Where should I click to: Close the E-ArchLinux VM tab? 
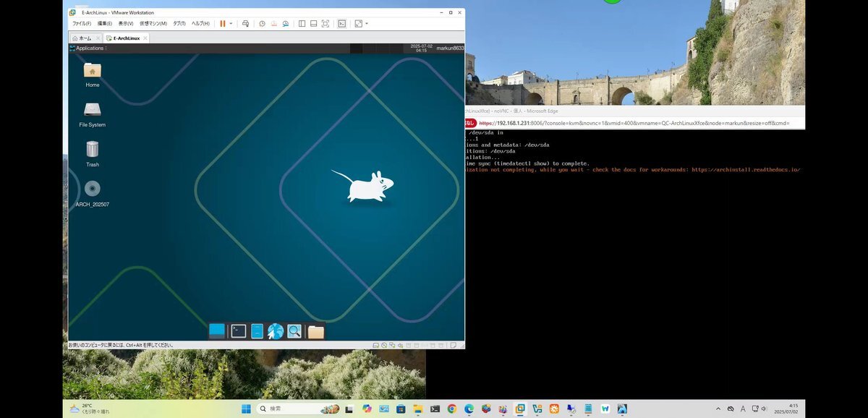(145, 38)
